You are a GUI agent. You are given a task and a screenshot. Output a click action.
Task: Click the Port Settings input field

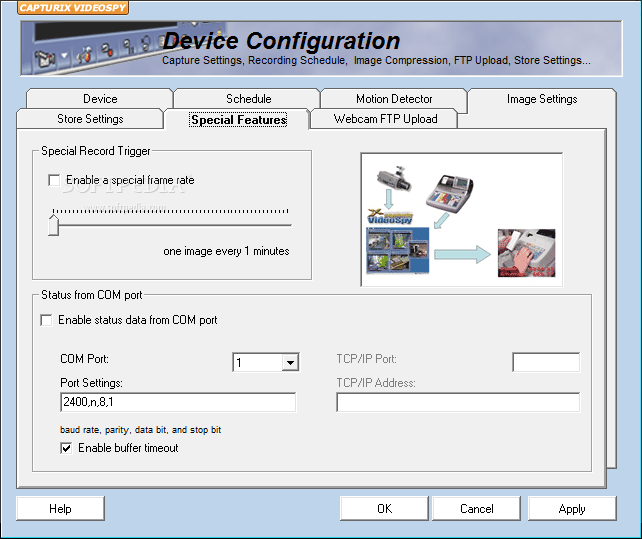point(178,402)
